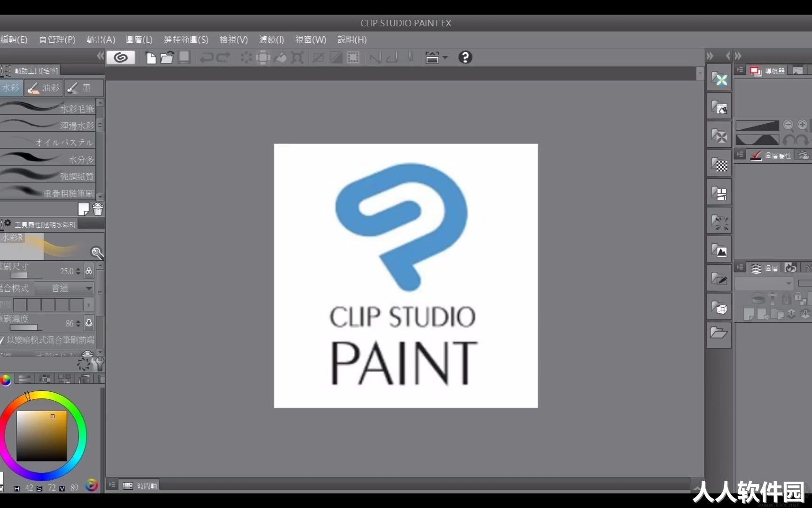Switch to the 墨 sub tool tab
This screenshot has width=812, height=508.
pos(84,88)
